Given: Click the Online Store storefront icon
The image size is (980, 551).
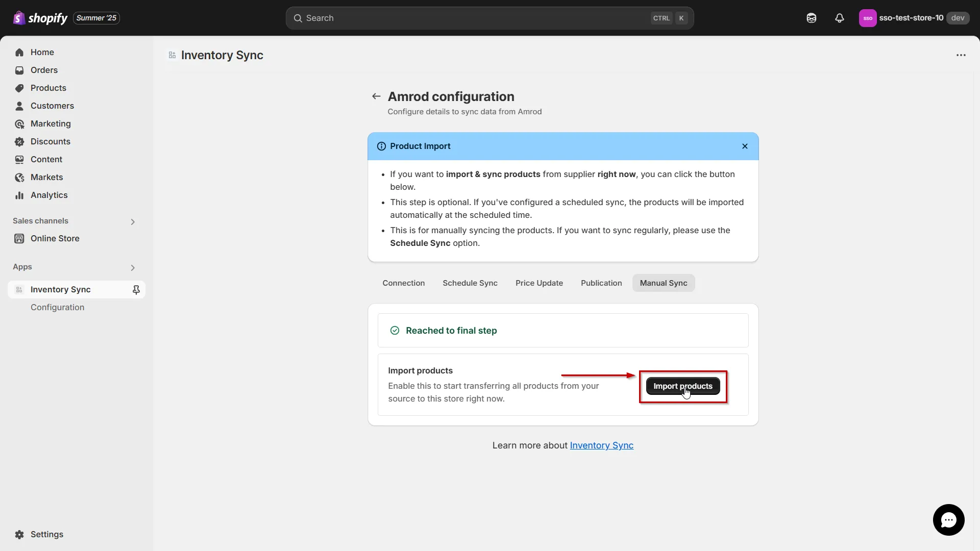Looking at the screenshot, I should pos(19,238).
